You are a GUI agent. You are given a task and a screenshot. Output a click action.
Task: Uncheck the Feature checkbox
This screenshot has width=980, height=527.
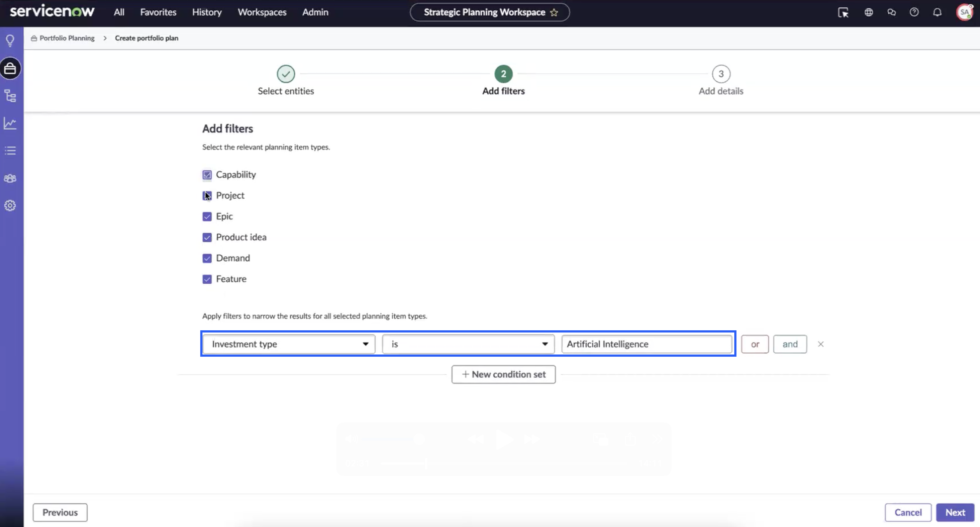tap(207, 280)
